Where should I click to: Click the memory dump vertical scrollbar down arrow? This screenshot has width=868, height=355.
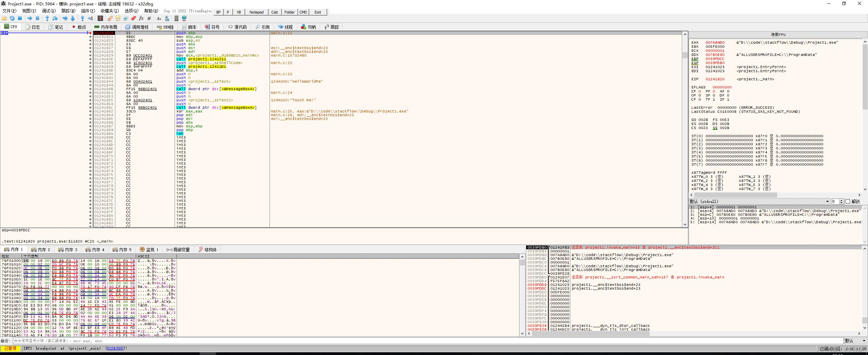tap(522, 334)
